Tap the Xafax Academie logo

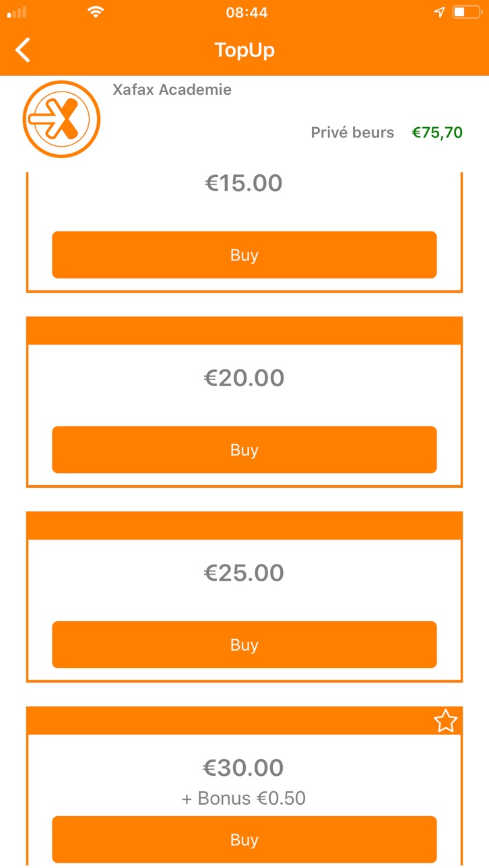point(61,119)
